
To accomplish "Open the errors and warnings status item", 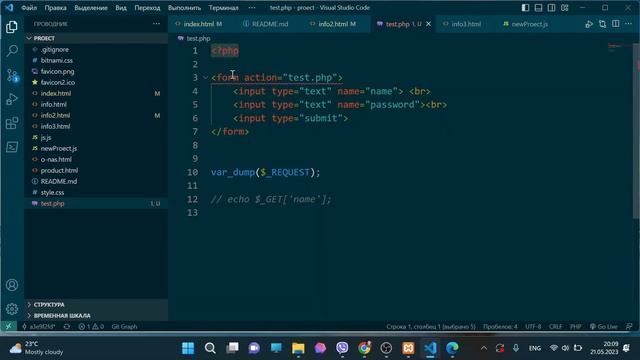I will [91, 327].
